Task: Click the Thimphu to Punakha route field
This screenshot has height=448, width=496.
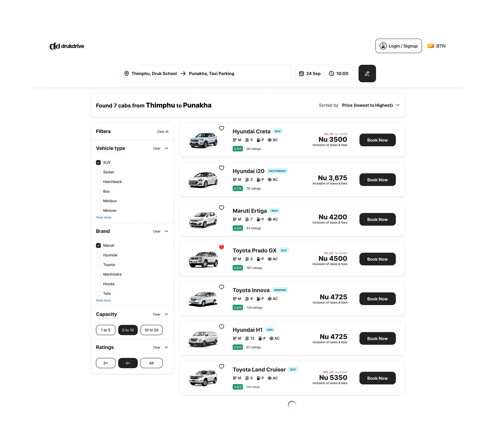Action: tap(206, 74)
